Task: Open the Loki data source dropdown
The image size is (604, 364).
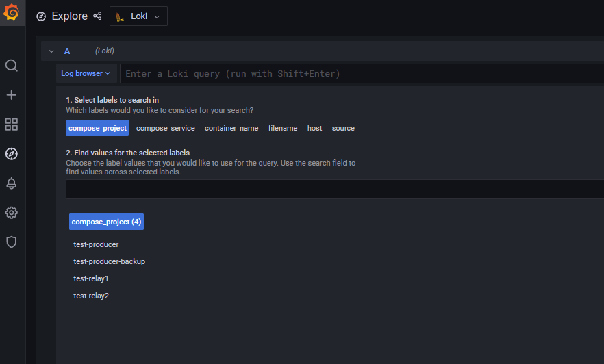Action: point(138,16)
